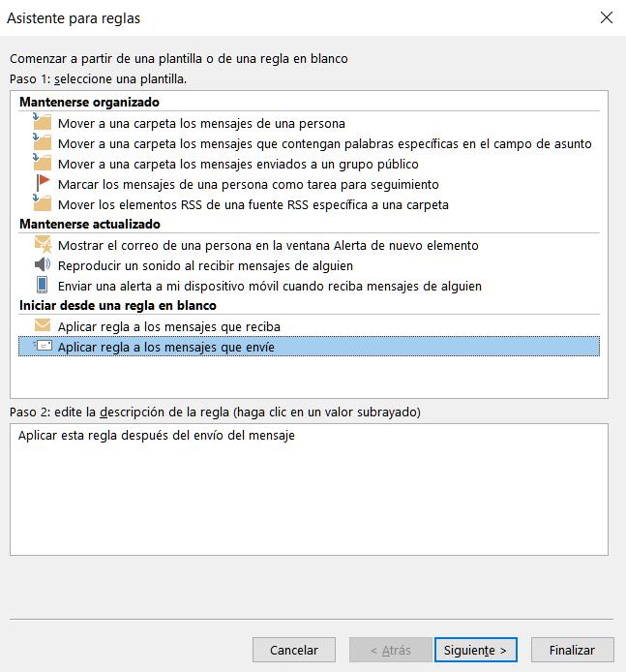Click folder icon beside 'grupo público' template

42,164
